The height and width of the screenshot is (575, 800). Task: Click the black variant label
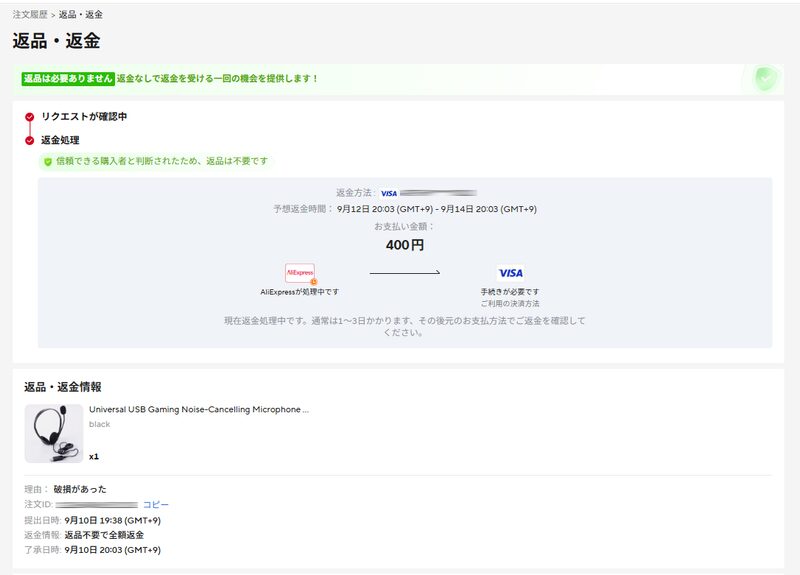99,424
